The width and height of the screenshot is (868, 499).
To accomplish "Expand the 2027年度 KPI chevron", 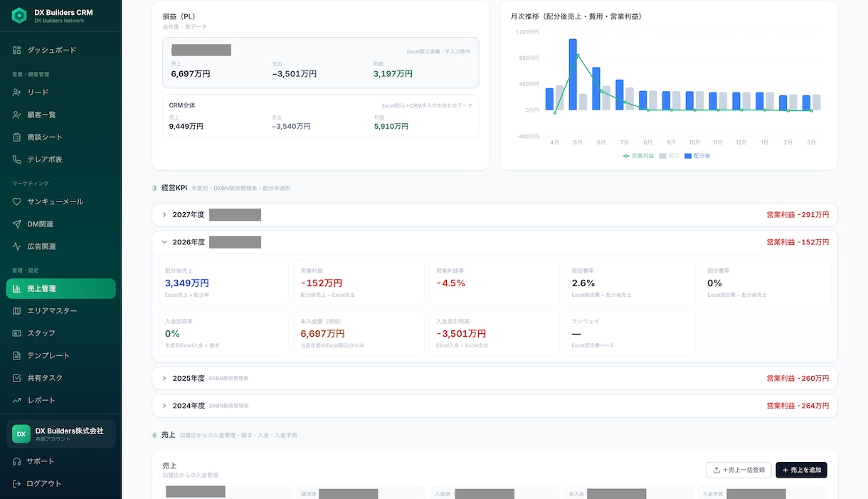I will pos(164,214).
